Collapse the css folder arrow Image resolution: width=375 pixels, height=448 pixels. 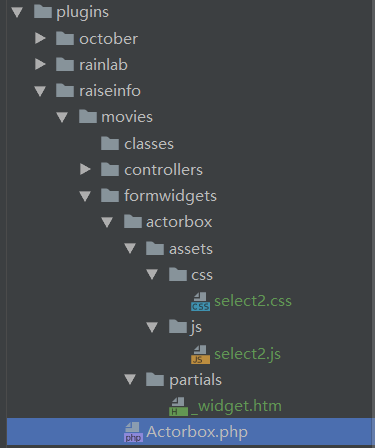pos(152,275)
